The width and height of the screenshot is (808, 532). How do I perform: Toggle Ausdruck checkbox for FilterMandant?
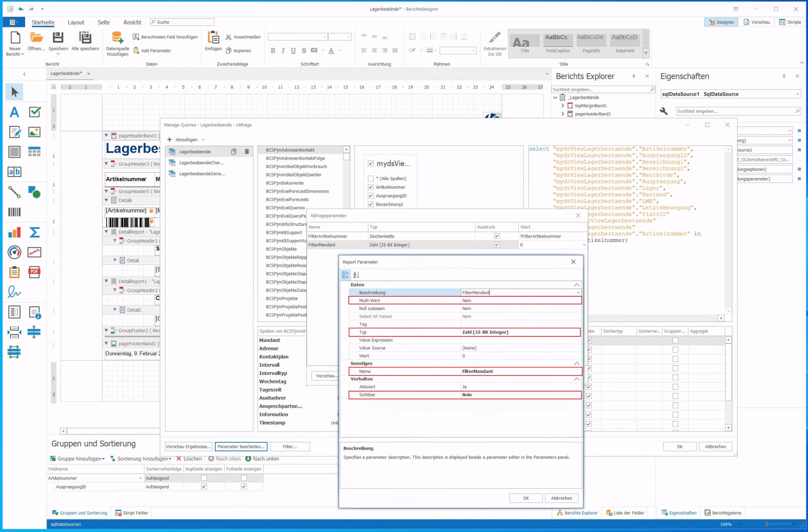pyautogui.click(x=497, y=245)
